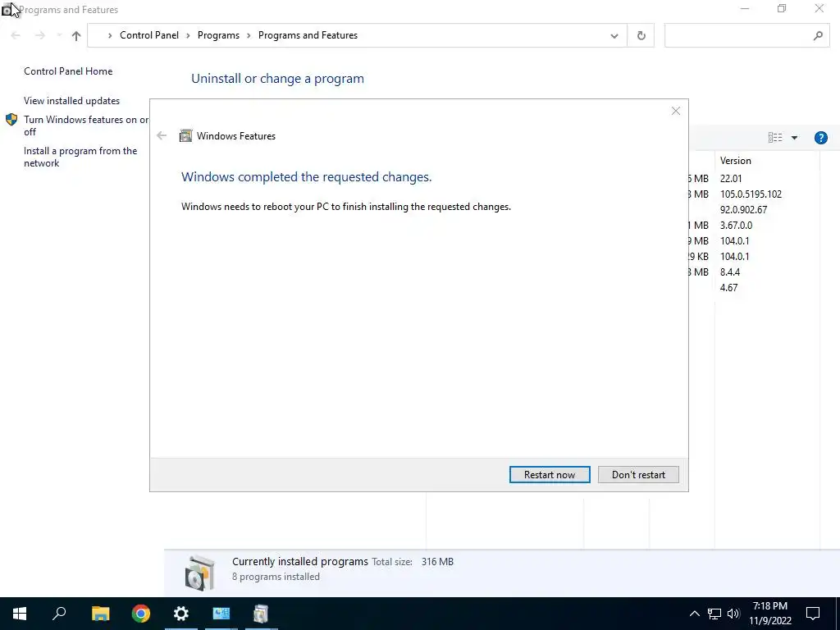This screenshot has height=630, width=840.
Task: Open the Windows Start menu
Action: [x=20, y=614]
